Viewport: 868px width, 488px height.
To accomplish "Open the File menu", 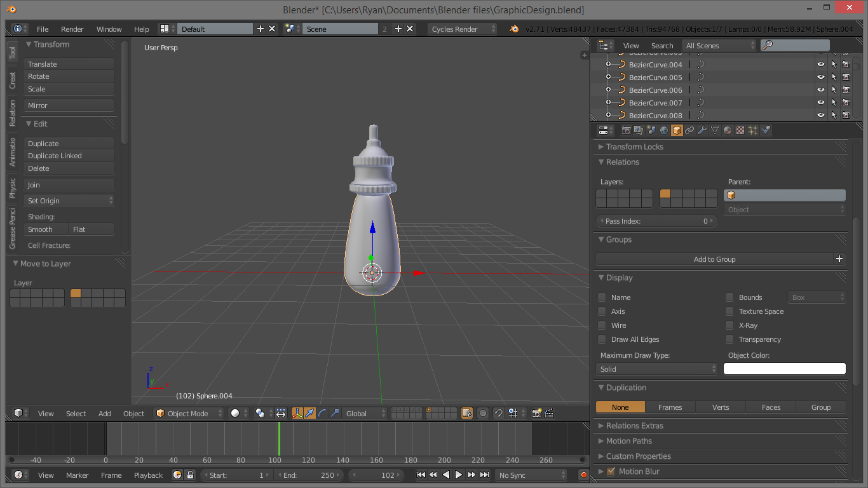I will 43,29.
